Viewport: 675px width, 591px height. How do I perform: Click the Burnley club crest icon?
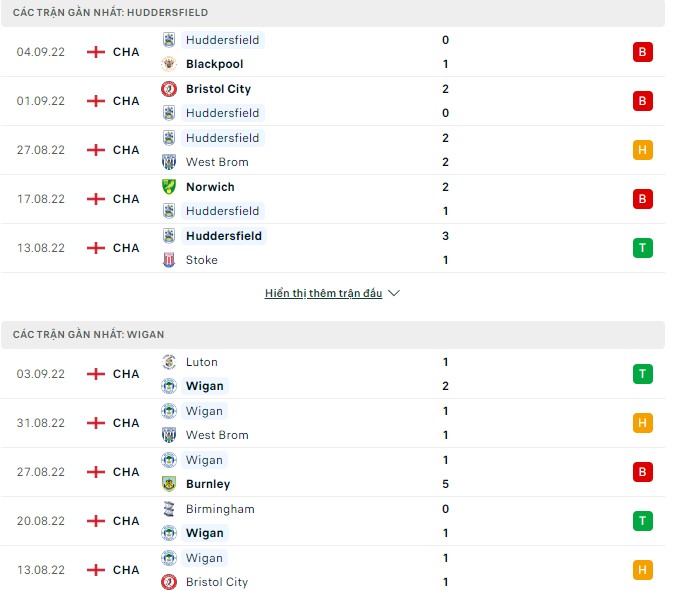(x=168, y=484)
